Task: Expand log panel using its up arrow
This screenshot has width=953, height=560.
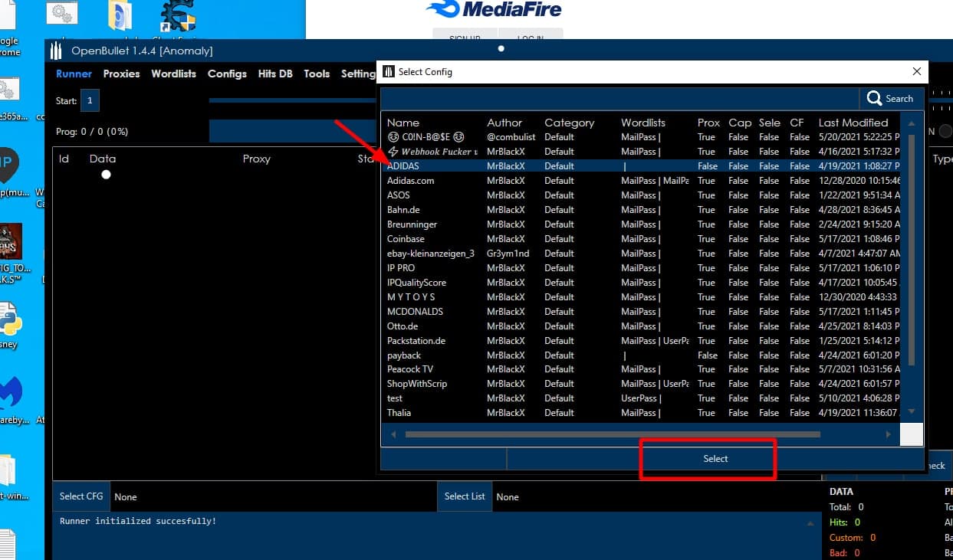Action: pos(810,522)
